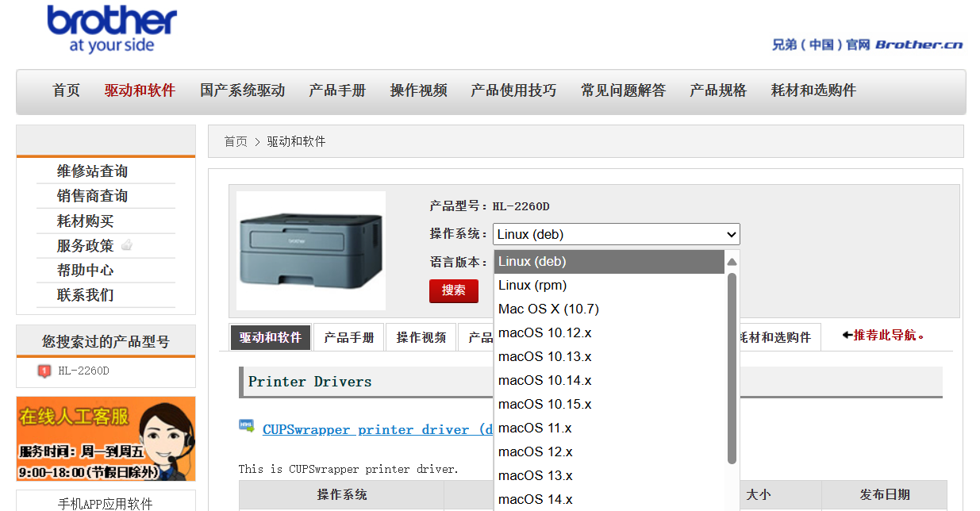Viewport: 980px width, 511px height.
Task: Open 产品使用技巧 menu item
Action: (513, 90)
